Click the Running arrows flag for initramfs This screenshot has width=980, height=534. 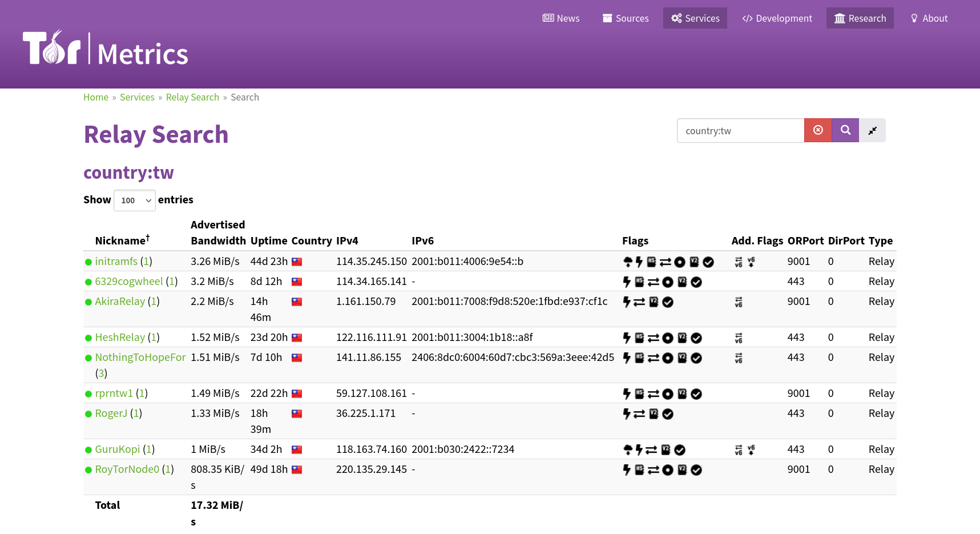click(666, 262)
